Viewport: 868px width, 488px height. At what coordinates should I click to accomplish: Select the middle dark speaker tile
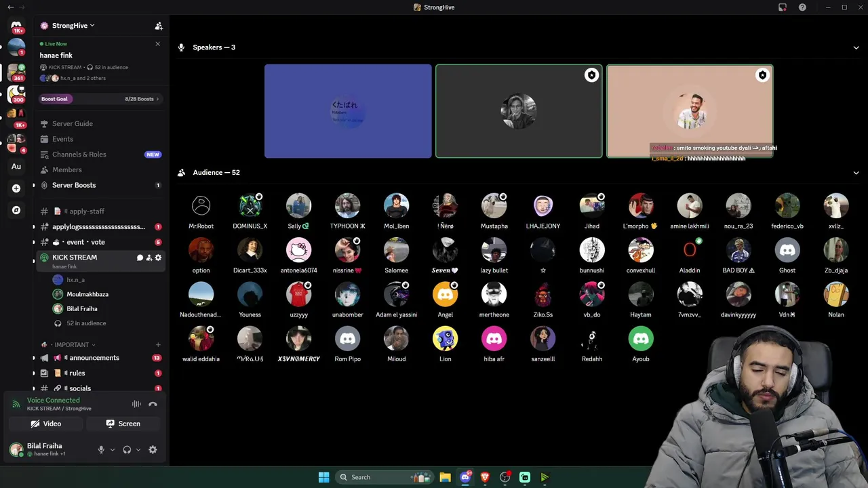tap(519, 111)
